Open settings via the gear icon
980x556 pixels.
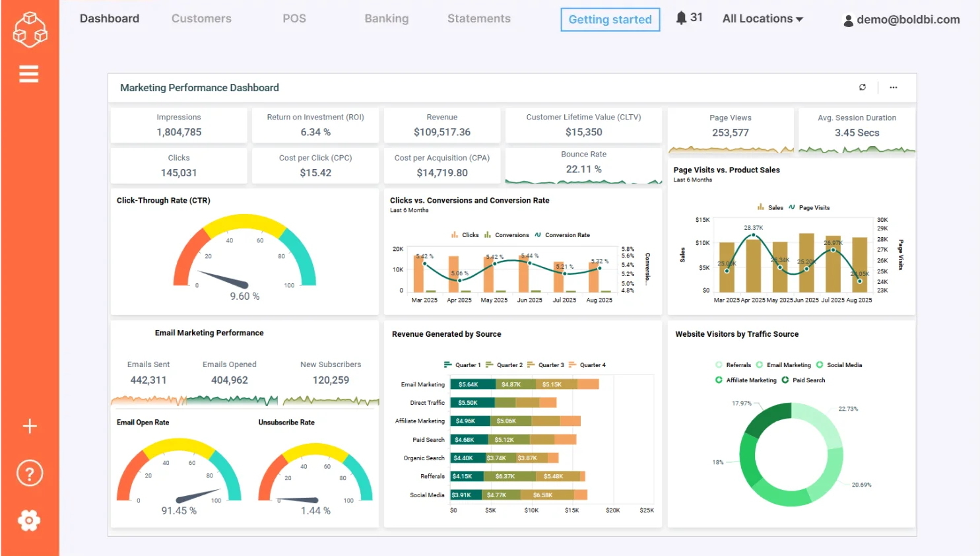click(29, 520)
